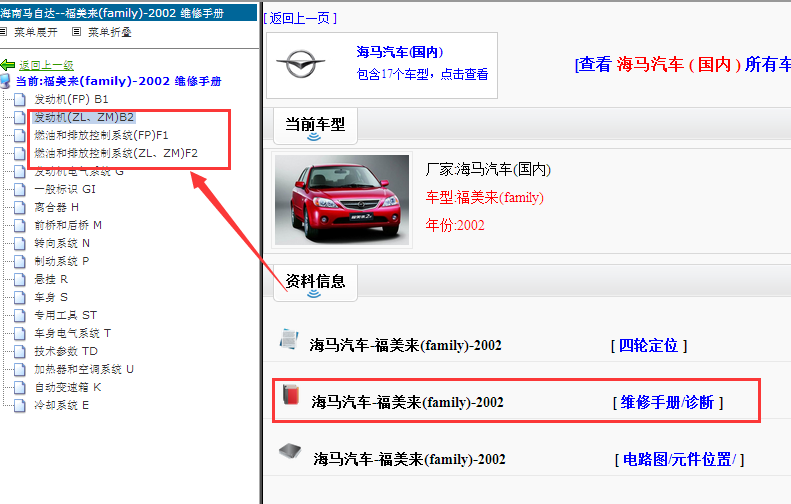This screenshot has height=504, width=791.
Task: Click 海马南马自达 title bar of tree panel
Action: pyautogui.click(x=128, y=13)
